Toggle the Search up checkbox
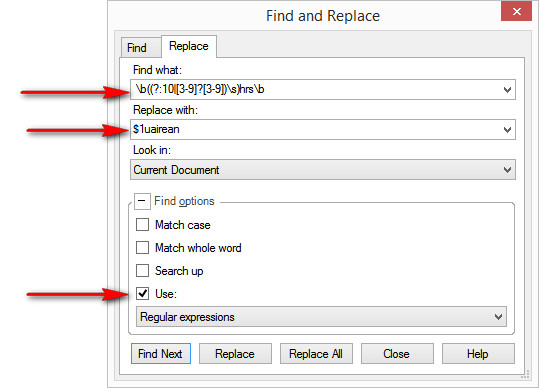 pyautogui.click(x=142, y=270)
